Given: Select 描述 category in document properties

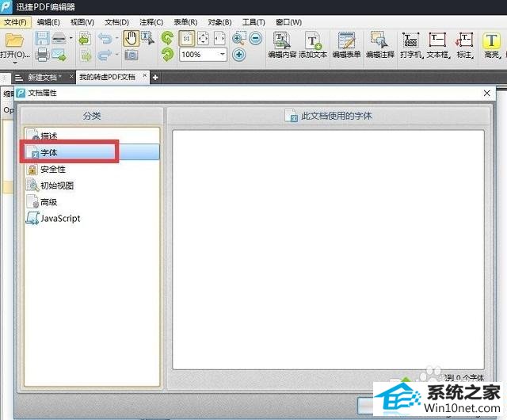Looking at the screenshot, I should (92, 136).
